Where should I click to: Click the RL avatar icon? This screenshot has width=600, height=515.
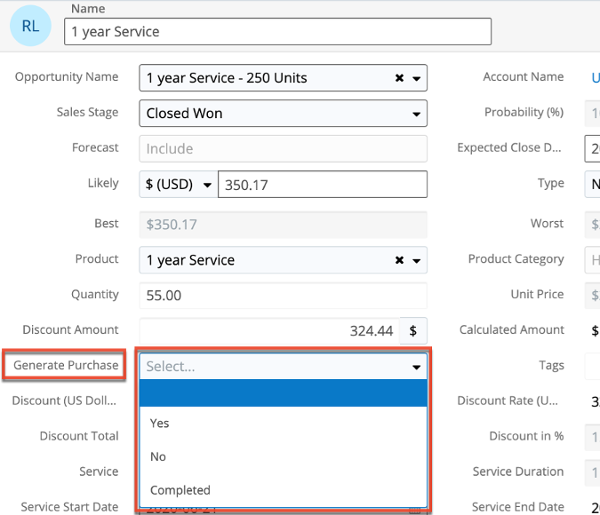(31, 26)
